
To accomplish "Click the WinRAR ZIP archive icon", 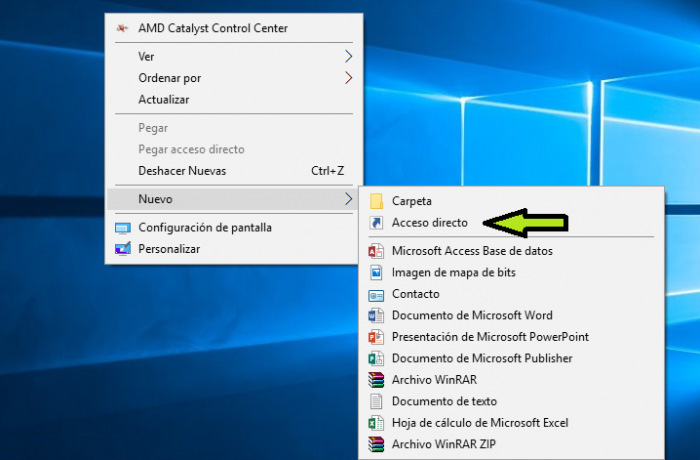I will click(376, 444).
